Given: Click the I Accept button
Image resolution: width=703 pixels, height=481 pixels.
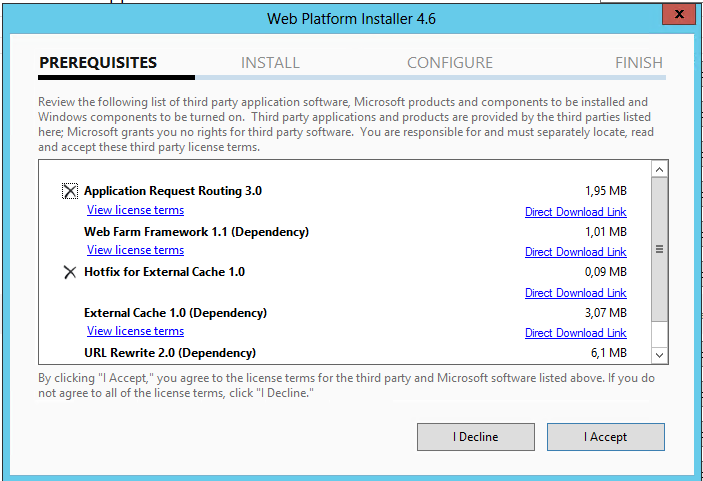Looking at the screenshot, I should point(606,437).
